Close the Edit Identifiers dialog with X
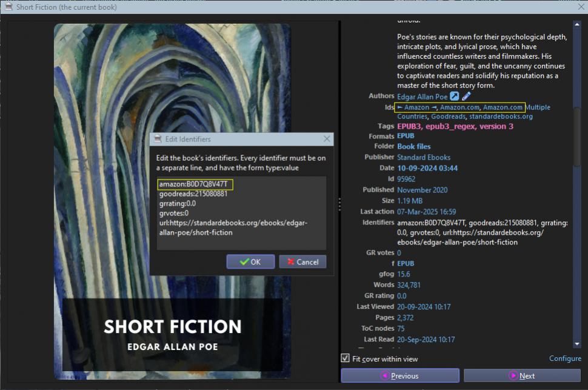This screenshot has height=390, width=588. coord(327,139)
